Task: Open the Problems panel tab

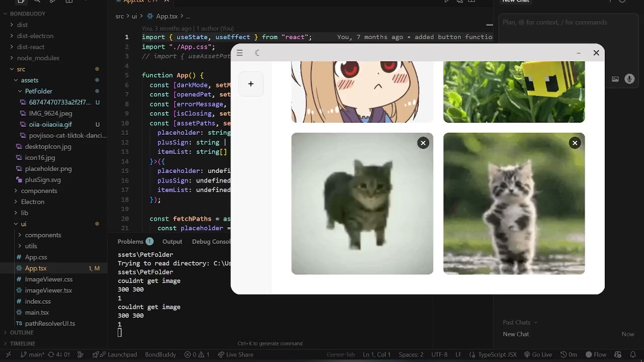Action: coord(131,241)
